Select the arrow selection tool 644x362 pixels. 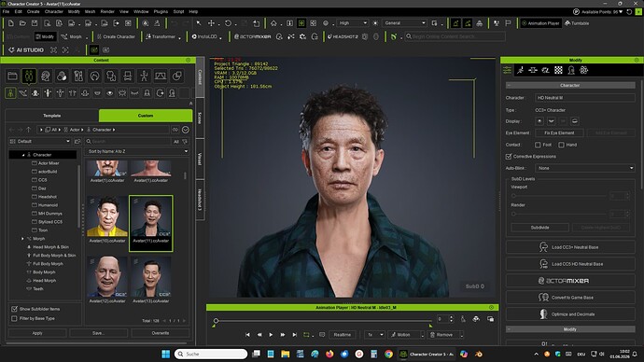pos(199,23)
